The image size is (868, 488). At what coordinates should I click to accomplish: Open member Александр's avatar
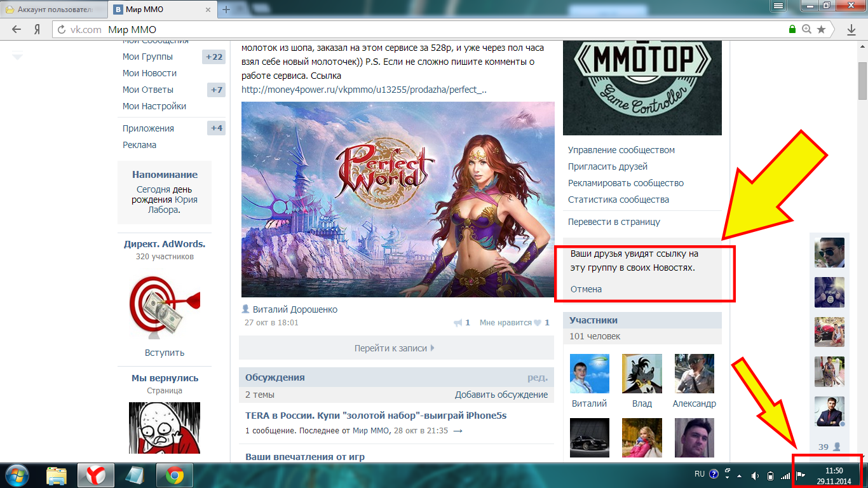(695, 374)
